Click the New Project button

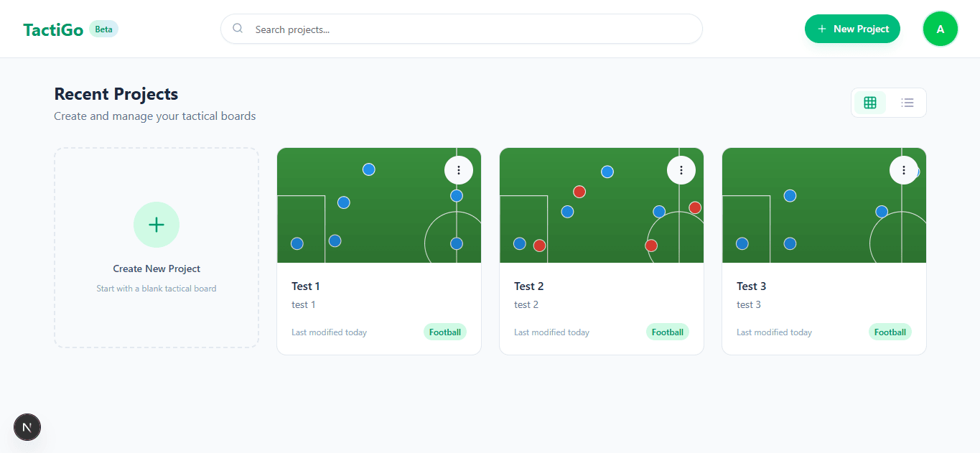pos(852,29)
